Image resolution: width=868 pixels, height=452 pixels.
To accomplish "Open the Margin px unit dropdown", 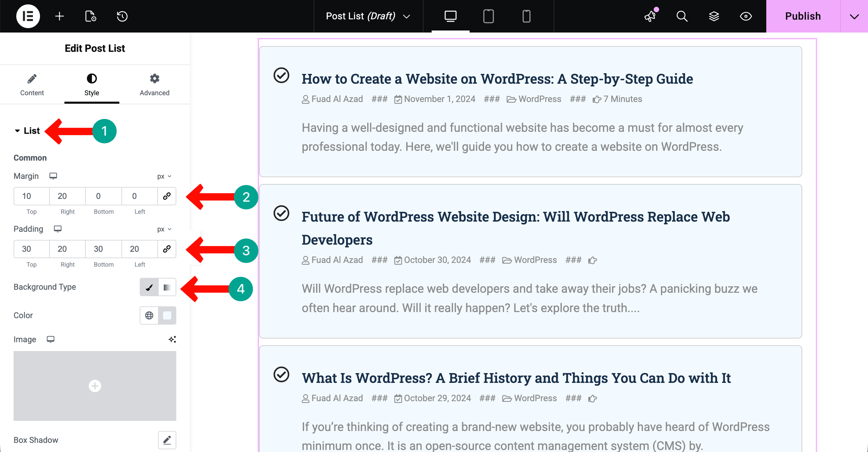I will tap(164, 176).
